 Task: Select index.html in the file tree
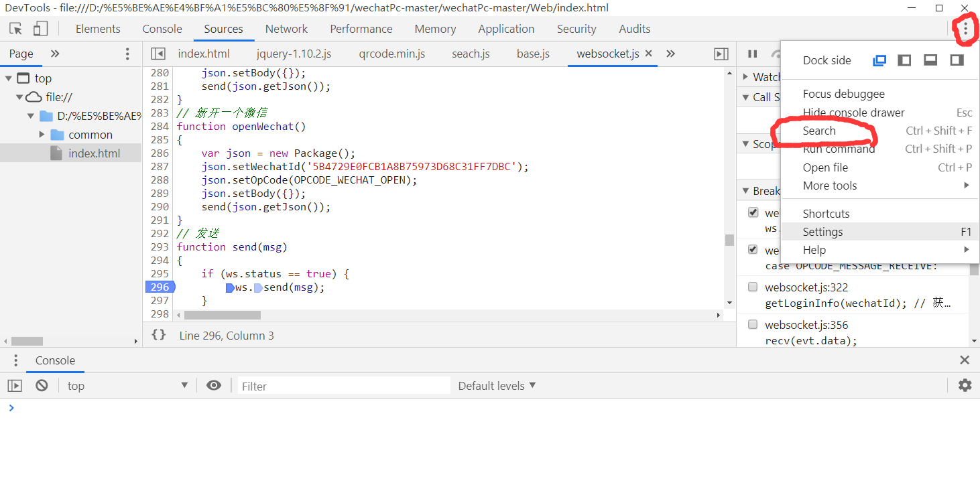[94, 153]
